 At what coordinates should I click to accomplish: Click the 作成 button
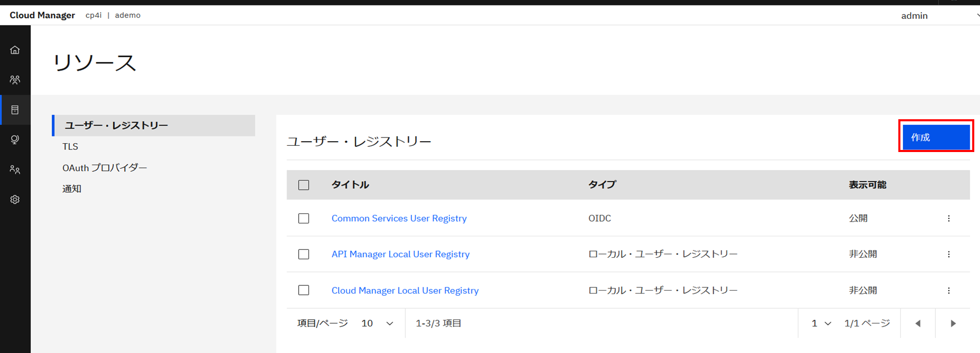coord(936,137)
